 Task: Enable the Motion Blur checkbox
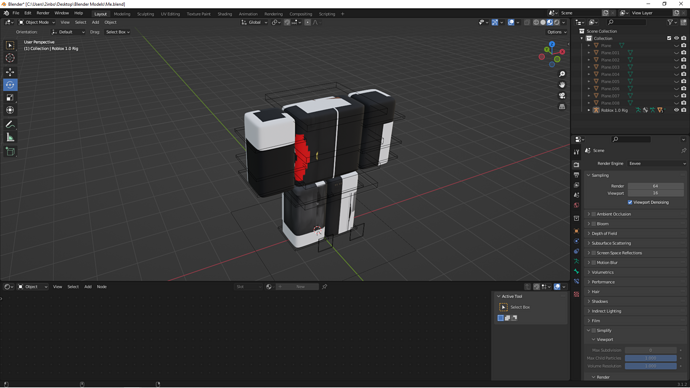point(594,263)
